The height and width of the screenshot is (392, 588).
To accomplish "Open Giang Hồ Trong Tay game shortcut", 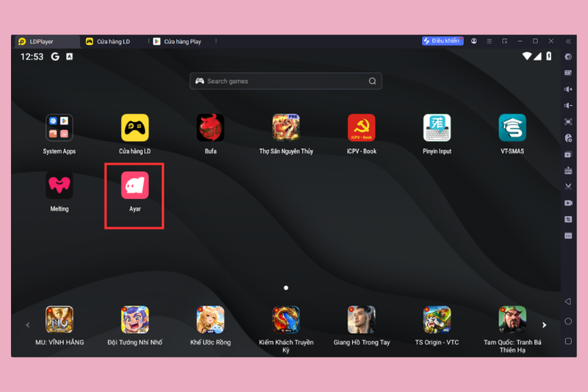I will coord(362,320).
